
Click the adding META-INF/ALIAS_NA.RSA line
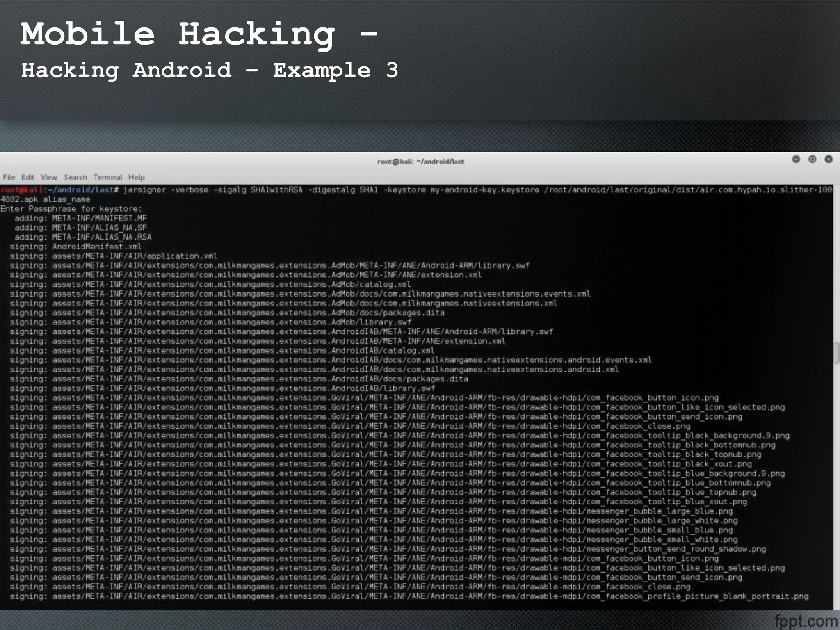coord(83,237)
